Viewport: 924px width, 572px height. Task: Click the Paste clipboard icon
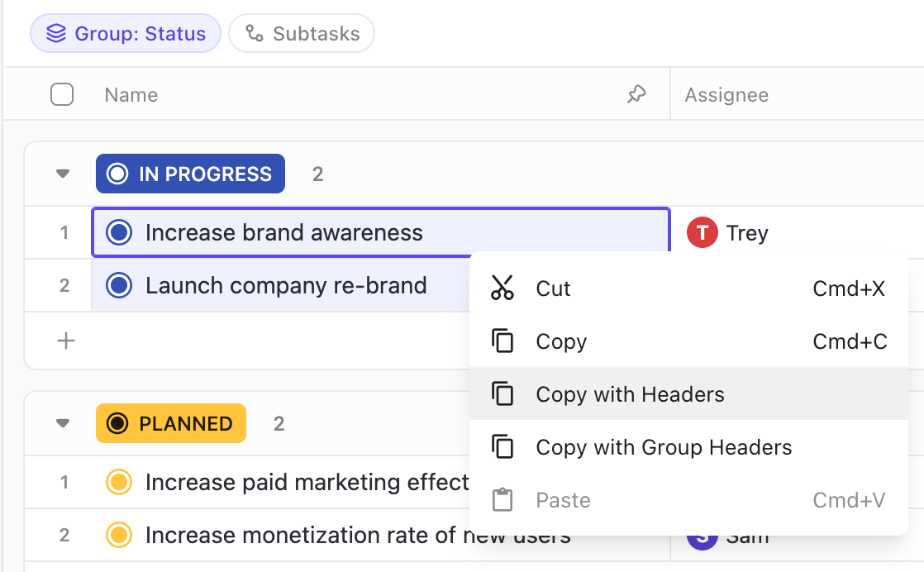502,500
